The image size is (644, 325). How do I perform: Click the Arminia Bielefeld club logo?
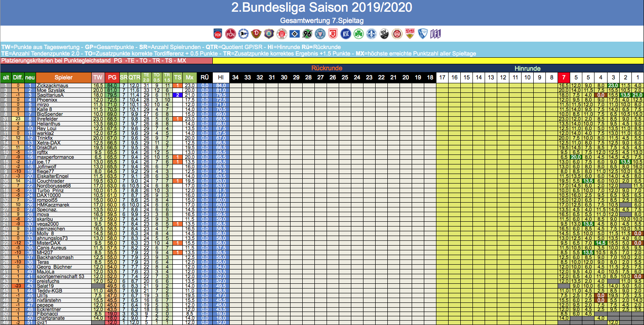coord(243,34)
